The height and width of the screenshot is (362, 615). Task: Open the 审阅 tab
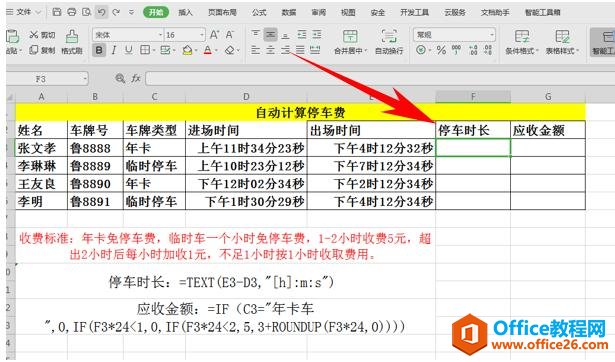click(318, 13)
